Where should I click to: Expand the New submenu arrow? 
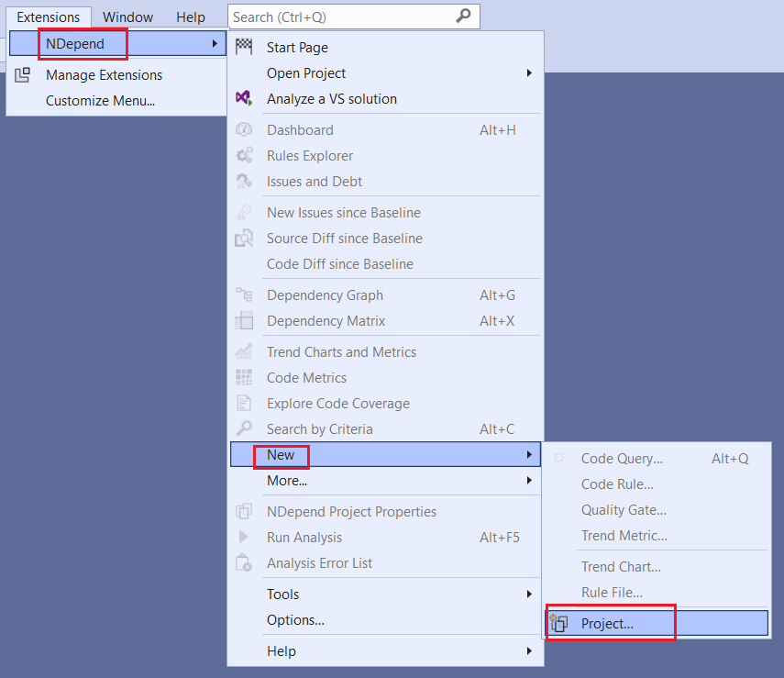coord(529,454)
